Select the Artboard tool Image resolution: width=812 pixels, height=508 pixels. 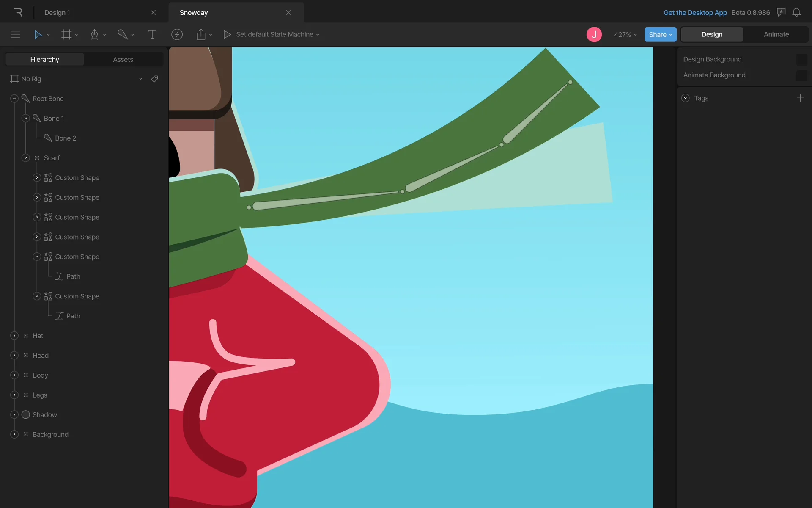tap(66, 34)
